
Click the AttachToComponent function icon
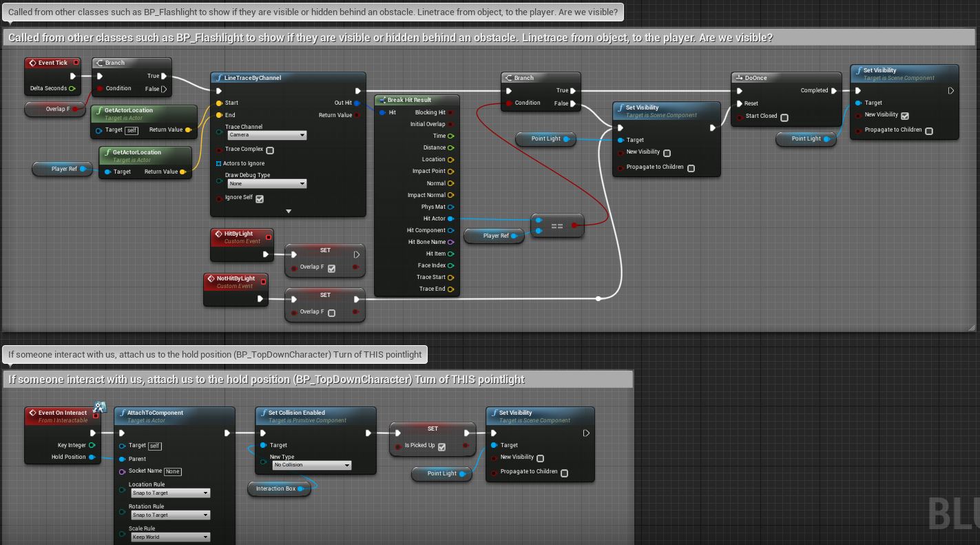pos(121,413)
